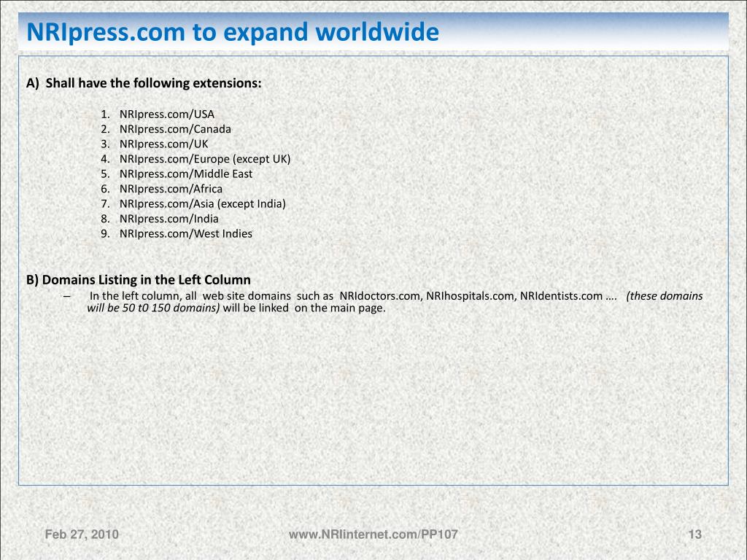The width and height of the screenshot is (747, 560).
Task: Select heading 'B) Domains Listing in the Left Column'
Action: 138,279
